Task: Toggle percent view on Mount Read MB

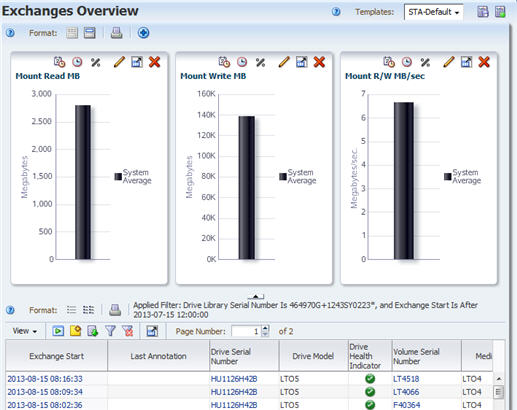Action: point(96,62)
